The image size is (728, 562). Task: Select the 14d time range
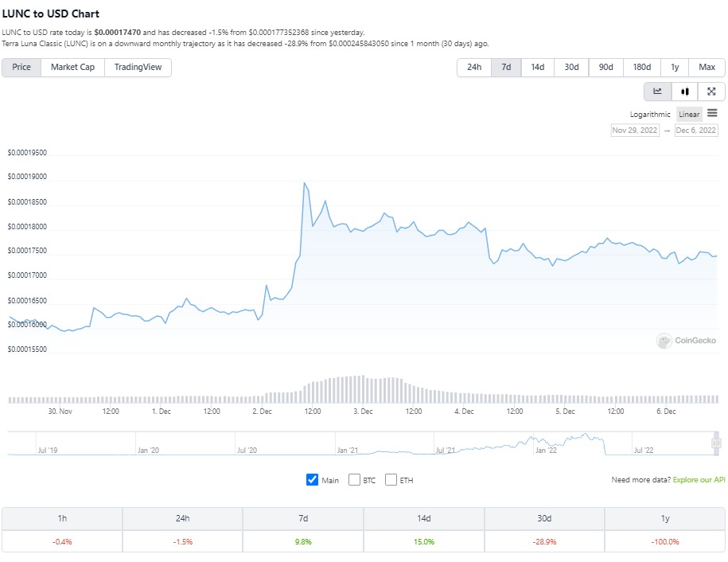click(538, 68)
